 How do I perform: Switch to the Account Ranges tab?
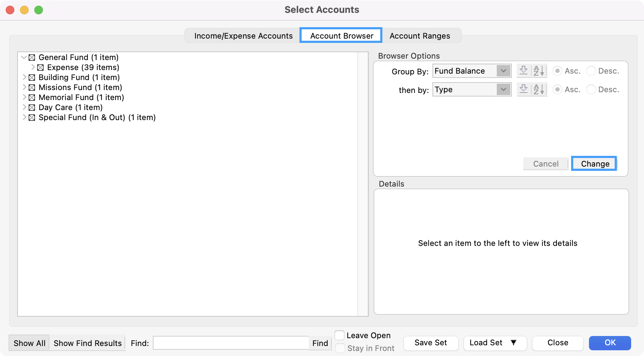pos(420,36)
